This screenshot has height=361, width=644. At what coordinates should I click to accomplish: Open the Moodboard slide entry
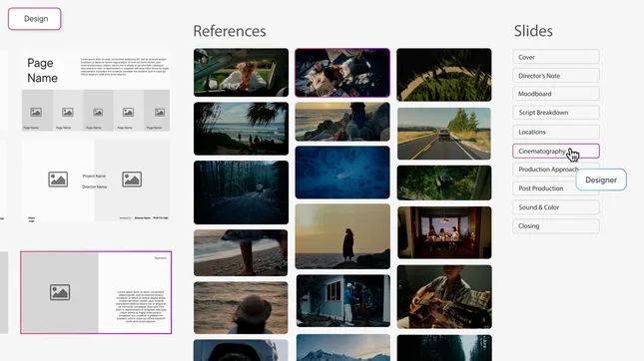(556, 94)
